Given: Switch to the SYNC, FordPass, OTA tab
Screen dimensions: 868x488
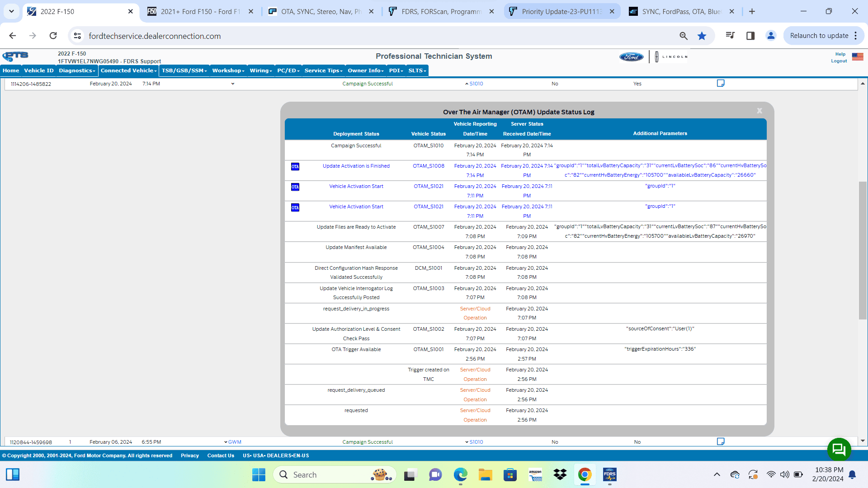Looking at the screenshot, I should click(682, 11).
